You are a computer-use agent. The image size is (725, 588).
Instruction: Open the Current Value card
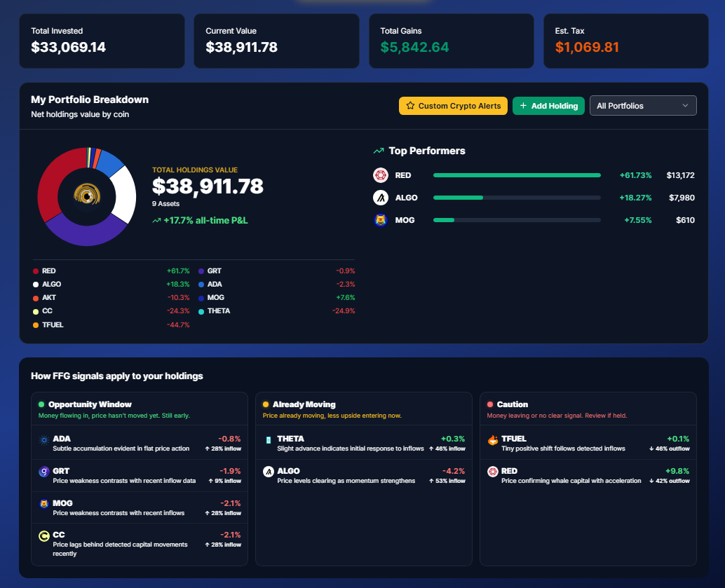276,41
